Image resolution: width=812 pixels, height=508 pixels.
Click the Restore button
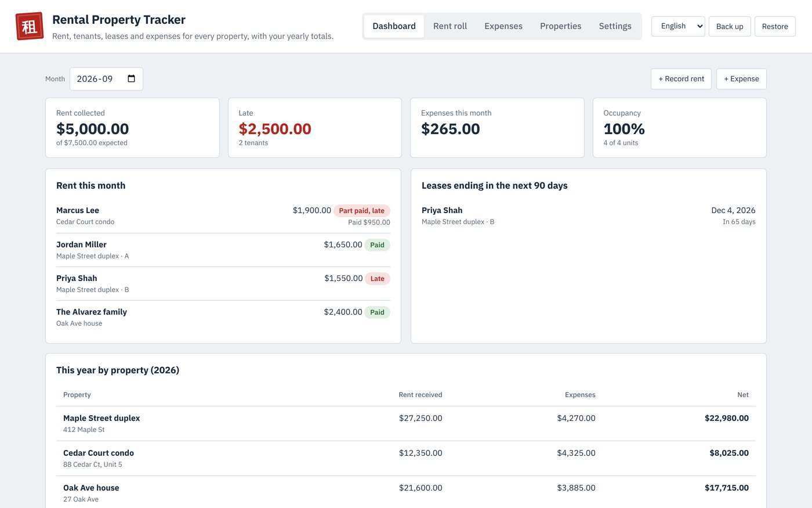point(775,26)
